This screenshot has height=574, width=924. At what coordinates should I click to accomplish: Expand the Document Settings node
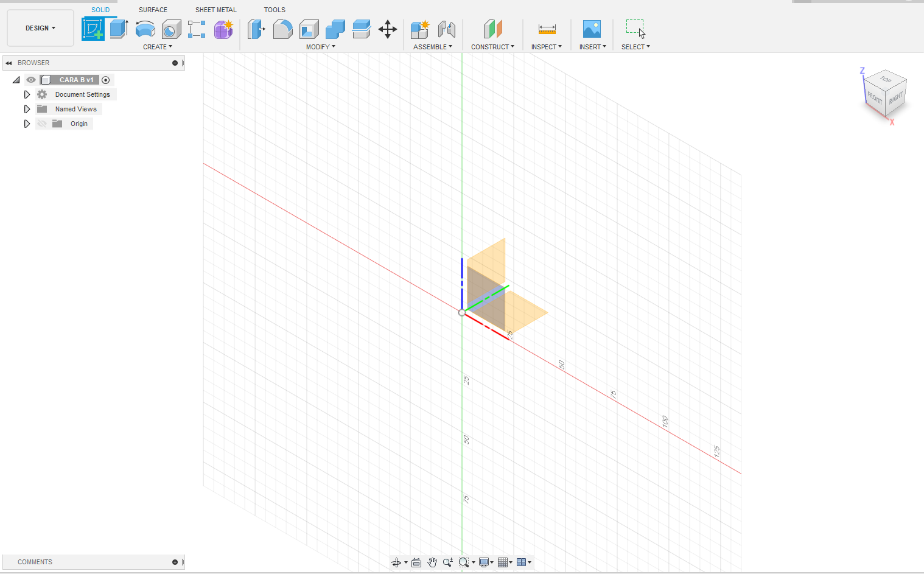click(27, 94)
